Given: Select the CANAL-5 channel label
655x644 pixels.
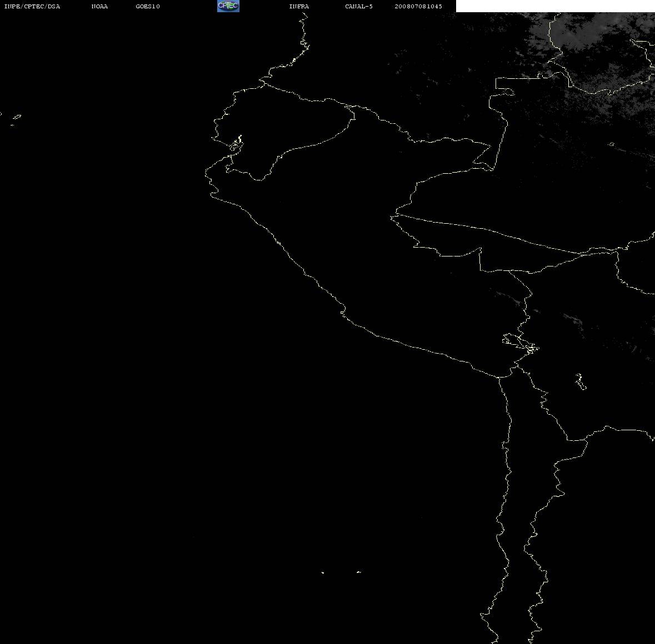Looking at the screenshot, I should point(359,6).
